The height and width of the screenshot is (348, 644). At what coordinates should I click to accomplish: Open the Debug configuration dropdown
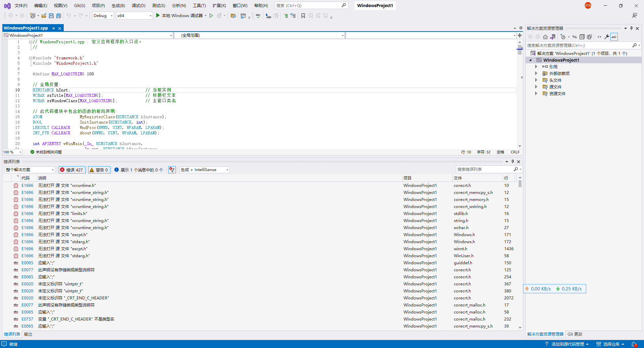tap(103, 16)
